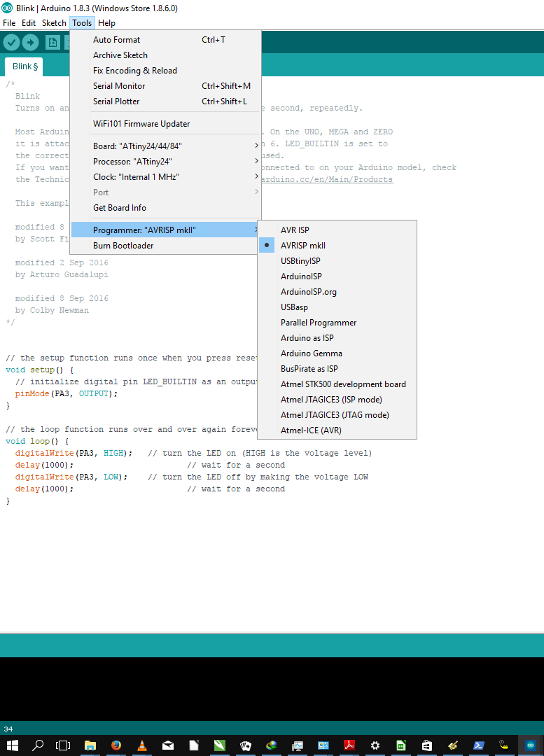Screen dimensions: 544x756
Task: Choose Archive Sketch
Action: 166,55
